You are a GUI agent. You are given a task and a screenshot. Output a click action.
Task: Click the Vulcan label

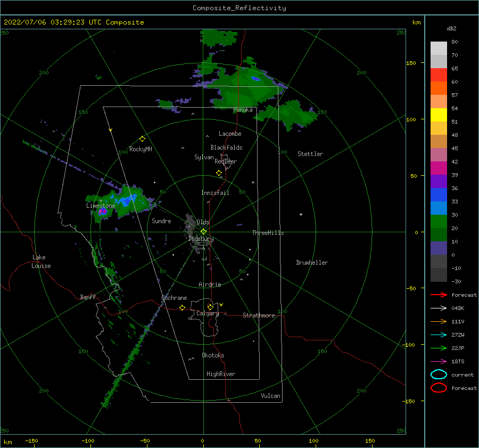click(271, 396)
